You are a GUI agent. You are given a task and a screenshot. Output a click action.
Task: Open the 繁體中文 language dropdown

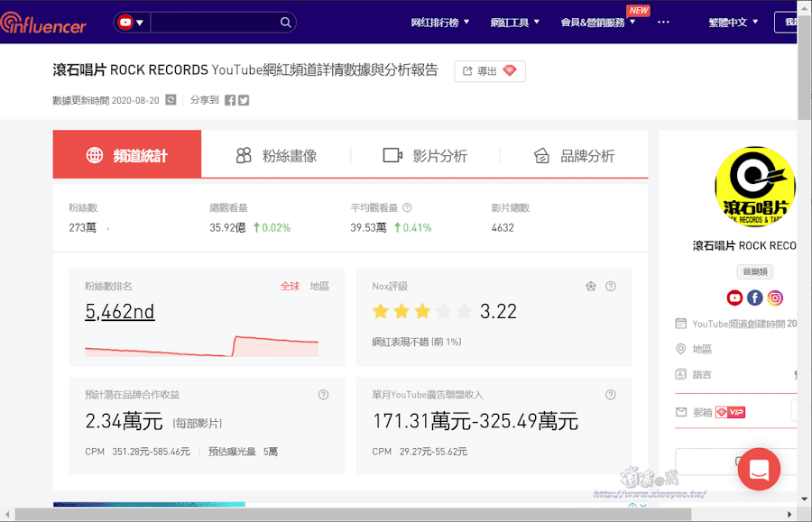click(x=734, y=23)
